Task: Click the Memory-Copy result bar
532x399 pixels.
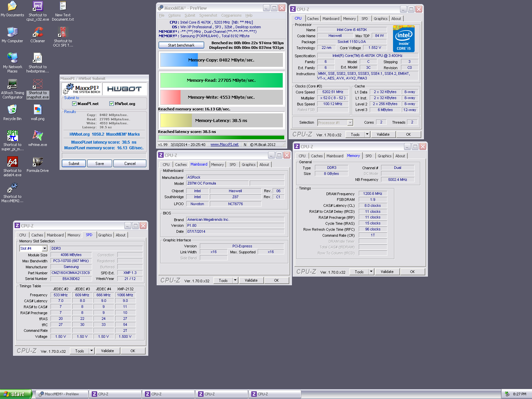Action: 221,60
